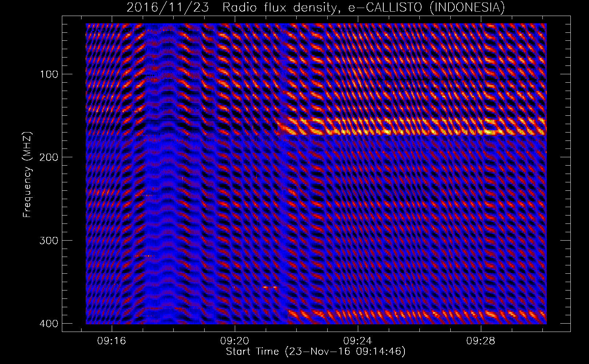Screen dimensions: 589x364
Task: Click the 100 frequency tick label
Action: (48, 74)
